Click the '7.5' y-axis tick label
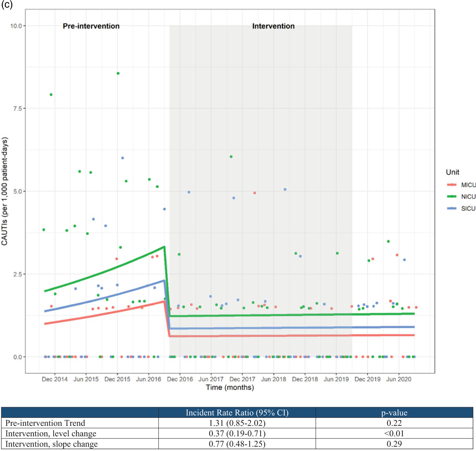 [x=17, y=108]
